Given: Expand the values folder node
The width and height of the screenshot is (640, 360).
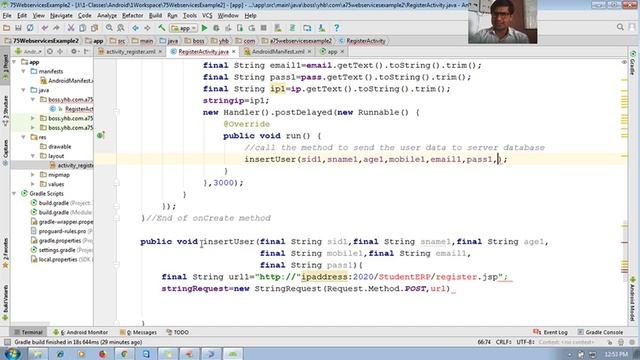Looking at the screenshot, I should tap(33, 184).
